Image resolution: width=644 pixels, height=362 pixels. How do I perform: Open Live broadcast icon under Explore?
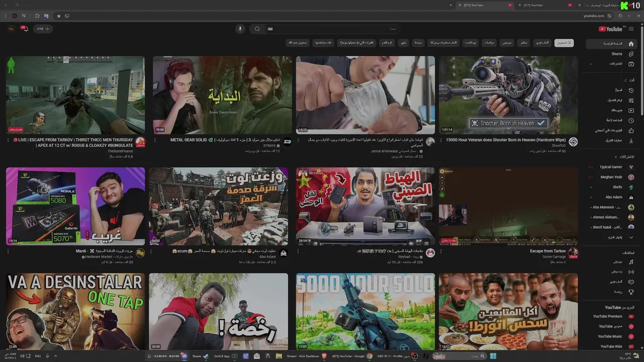[x=631, y=272]
